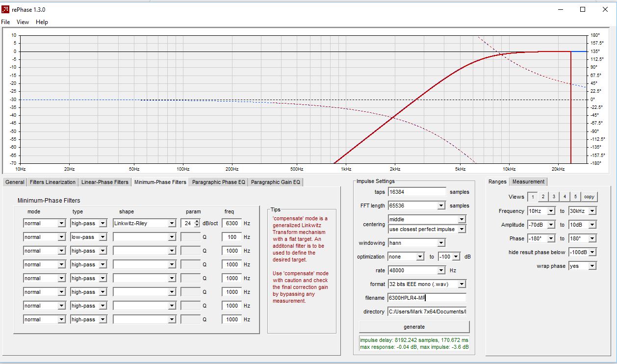617x364 pixels.
Task: Open the Amplitude maximum 10dB dropdown
Action: coord(582,225)
